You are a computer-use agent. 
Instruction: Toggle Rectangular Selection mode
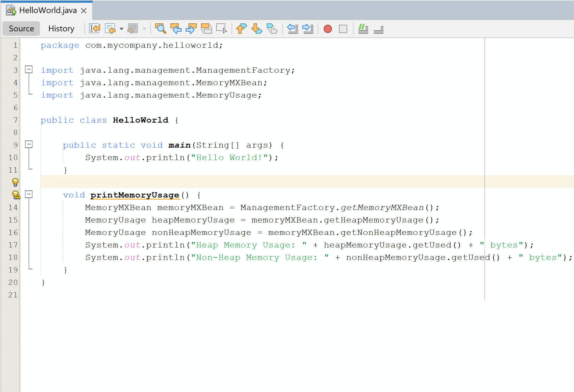221,29
